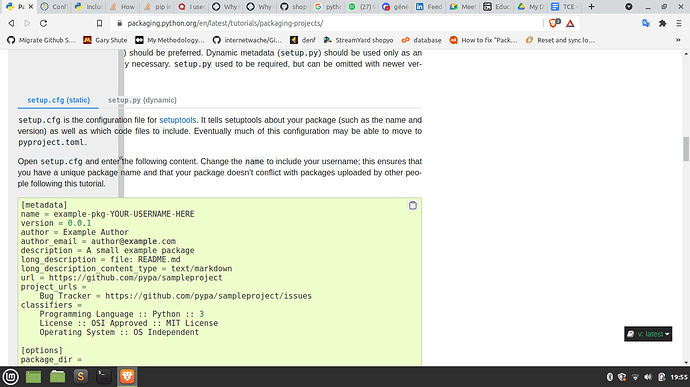Open a new browser tab
The height and width of the screenshot is (387, 690).
(x=591, y=7)
